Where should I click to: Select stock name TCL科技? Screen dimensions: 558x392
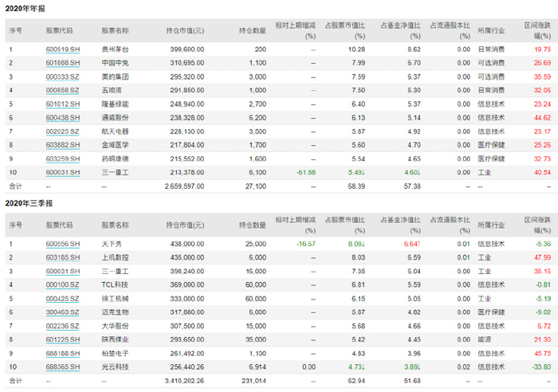pos(115,285)
